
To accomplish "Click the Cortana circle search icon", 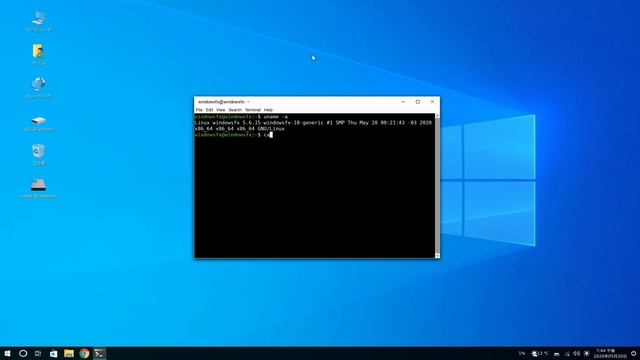I will (23, 353).
